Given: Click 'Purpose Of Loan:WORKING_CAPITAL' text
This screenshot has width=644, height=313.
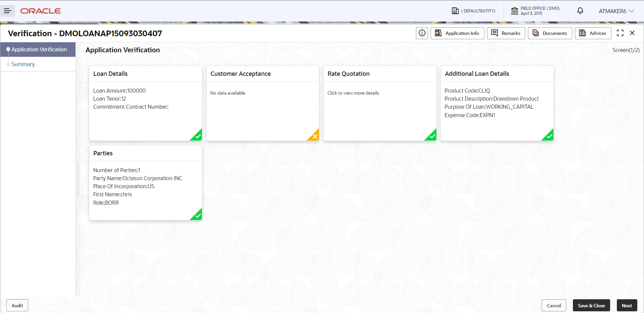Looking at the screenshot, I should tap(489, 107).
